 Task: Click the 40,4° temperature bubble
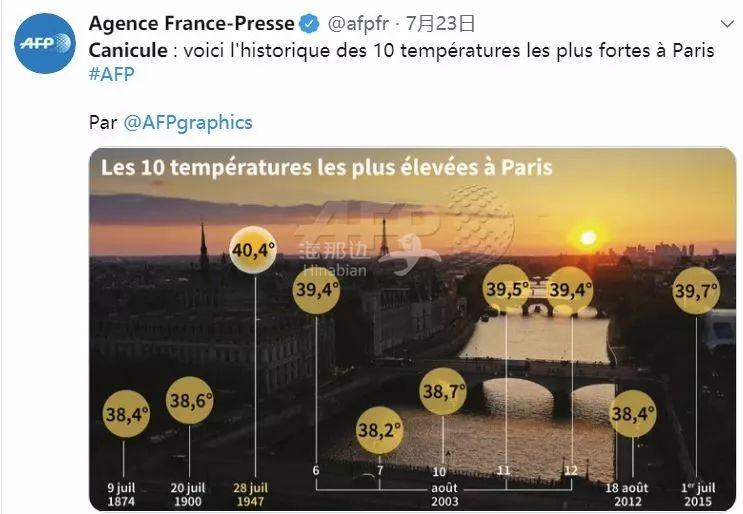pos(255,253)
